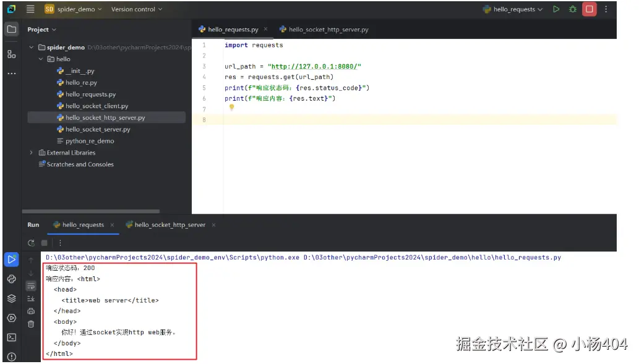The width and height of the screenshot is (639, 364).
Task: Toggle the Project folder tool window
Action: (x=11, y=29)
